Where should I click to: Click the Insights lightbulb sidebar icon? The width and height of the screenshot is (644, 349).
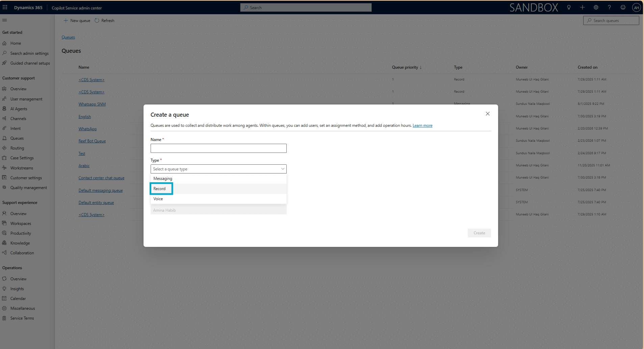(x=4, y=288)
